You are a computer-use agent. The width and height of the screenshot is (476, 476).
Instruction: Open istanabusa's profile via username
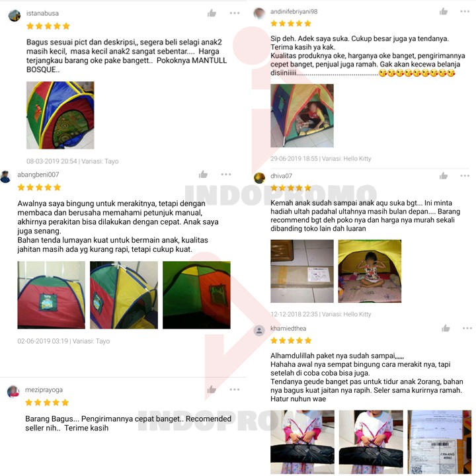tap(42, 13)
